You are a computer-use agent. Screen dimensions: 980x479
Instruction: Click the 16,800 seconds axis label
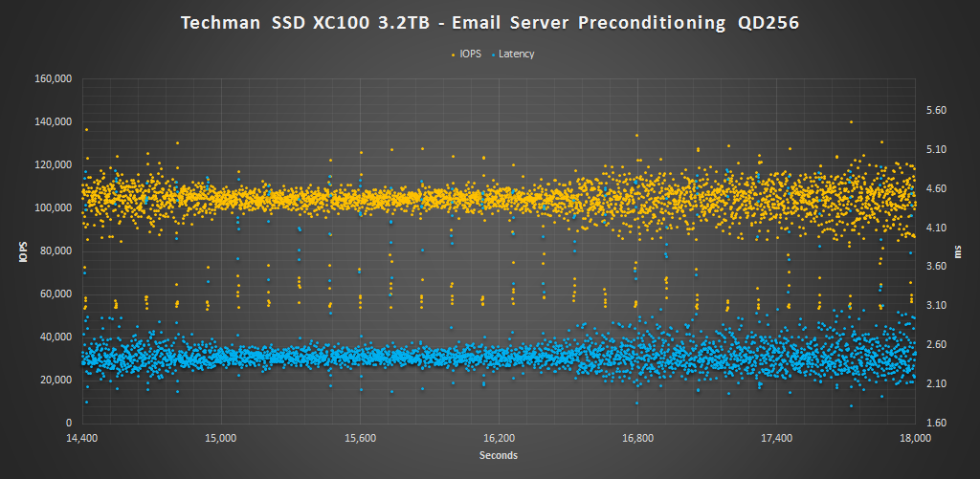(x=637, y=439)
